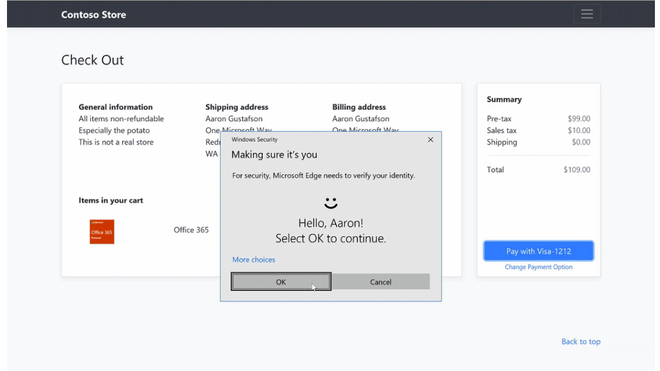Click the Billing address heading

tap(359, 107)
